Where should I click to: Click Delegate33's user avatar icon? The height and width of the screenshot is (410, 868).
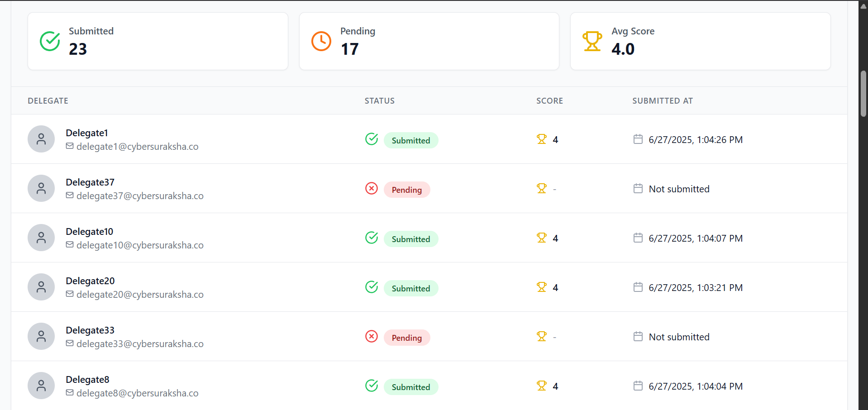(41, 336)
